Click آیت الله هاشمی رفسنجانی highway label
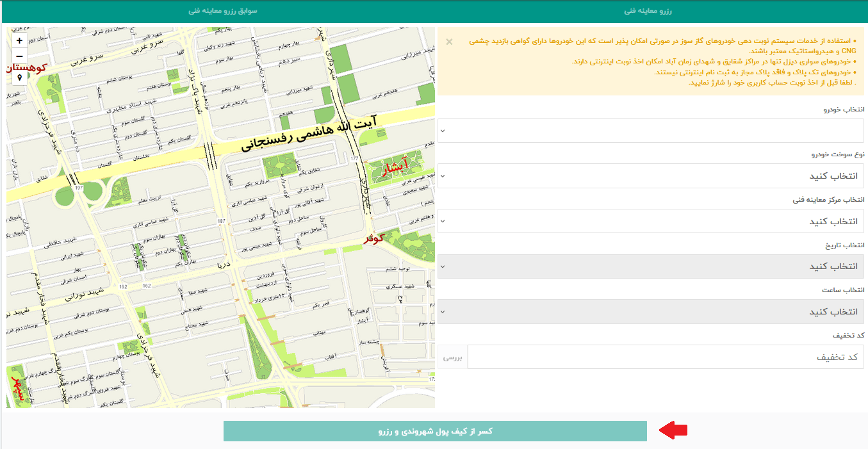Viewport: 868px width, 449px height. click(309, 133)
